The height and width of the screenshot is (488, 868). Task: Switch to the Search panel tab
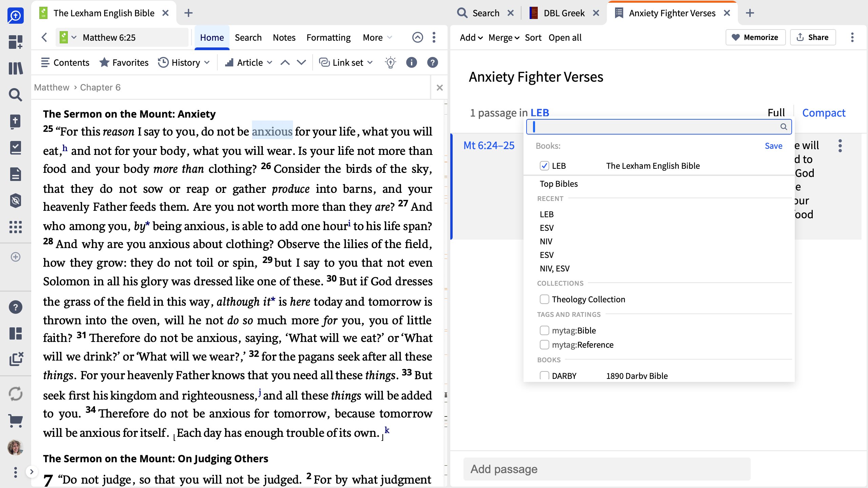(479, 13)
